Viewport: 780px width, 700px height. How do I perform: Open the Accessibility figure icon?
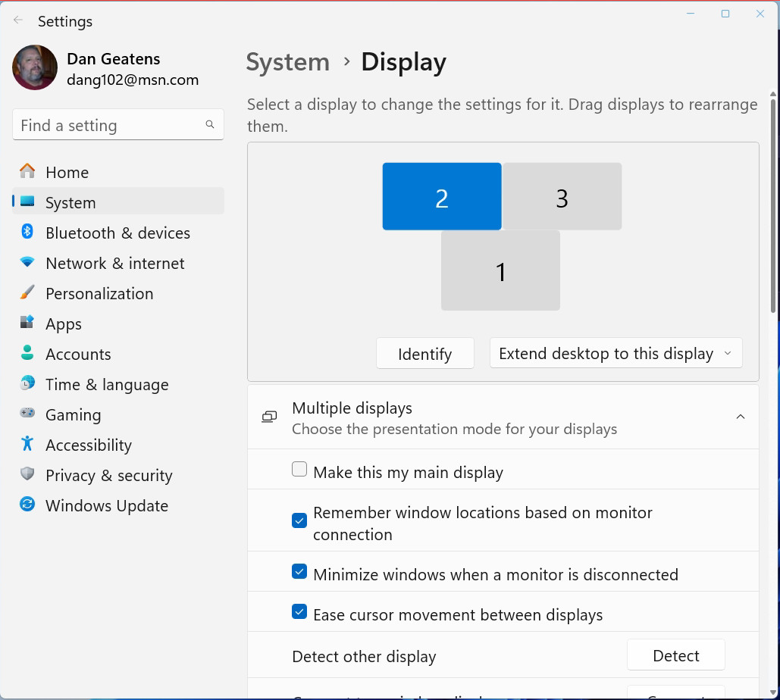27,445
